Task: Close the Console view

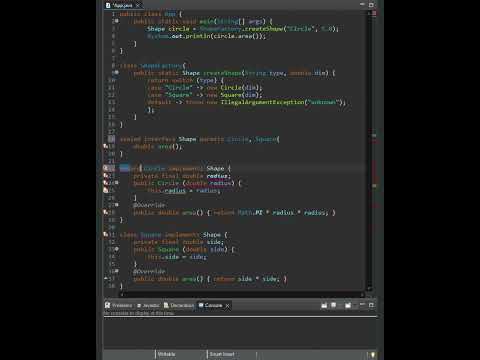Action: (227, 306)
